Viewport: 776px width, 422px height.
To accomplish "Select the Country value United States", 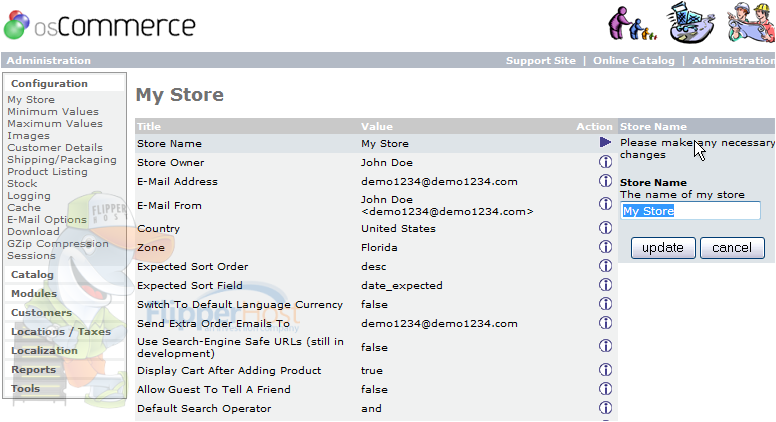I will [398, 229].
